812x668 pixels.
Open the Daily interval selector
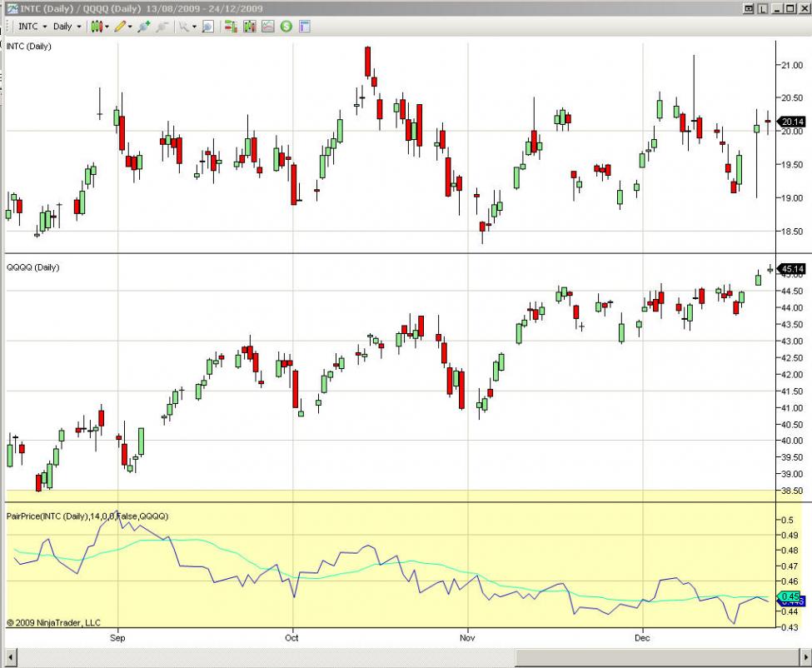pos(67,27)
